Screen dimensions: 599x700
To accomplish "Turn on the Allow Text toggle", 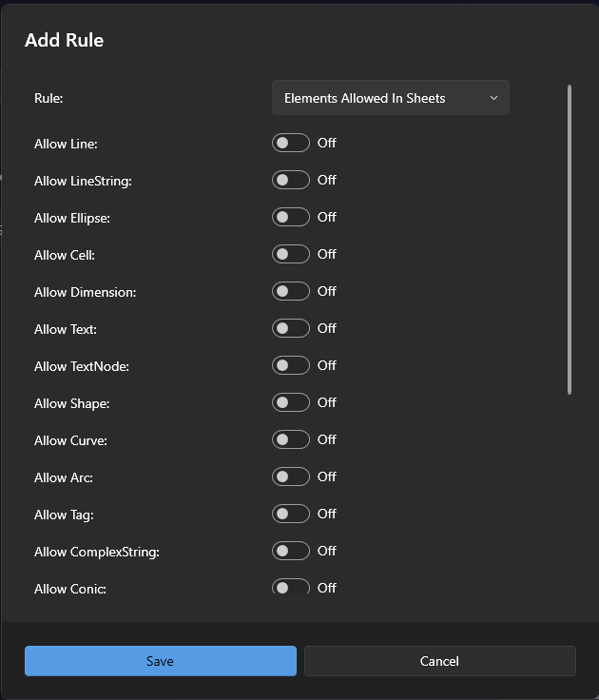I will click(291, 328).
